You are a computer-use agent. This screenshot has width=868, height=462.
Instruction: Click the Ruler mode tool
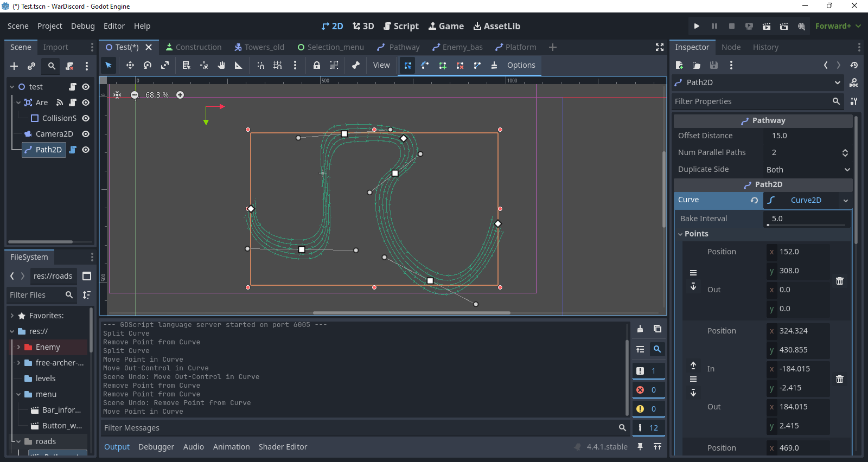click(238, 65)
